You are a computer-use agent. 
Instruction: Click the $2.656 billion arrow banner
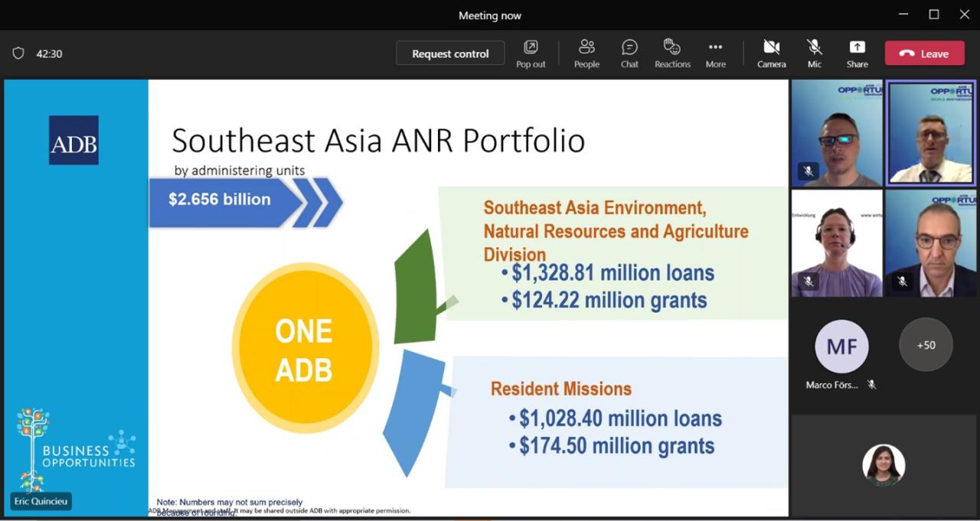[x=245, y=202]
